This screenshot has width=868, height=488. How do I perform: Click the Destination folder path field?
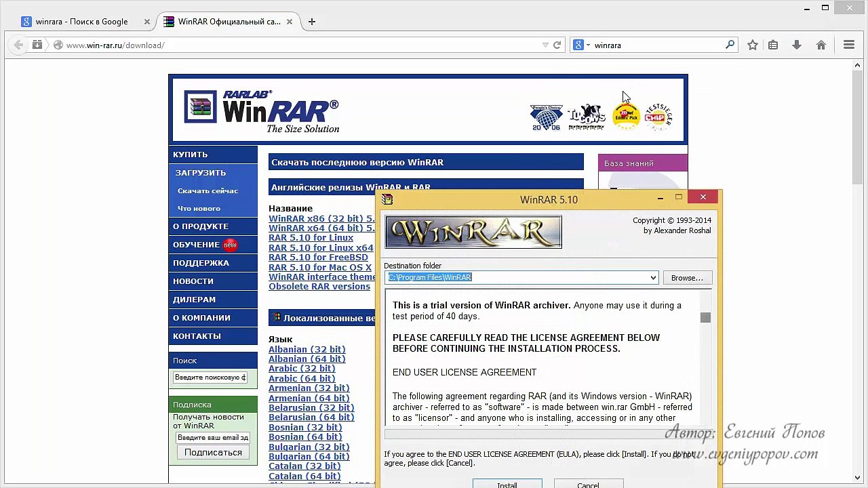pos(521,278)
